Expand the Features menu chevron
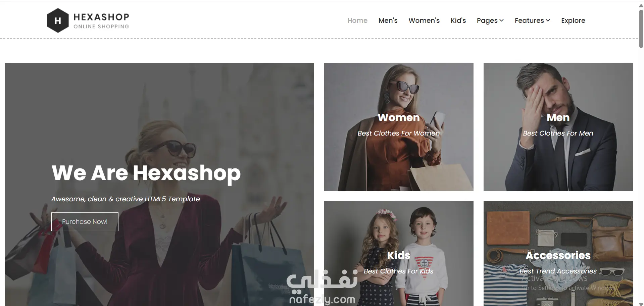644x306 pixels. point(548,20)
